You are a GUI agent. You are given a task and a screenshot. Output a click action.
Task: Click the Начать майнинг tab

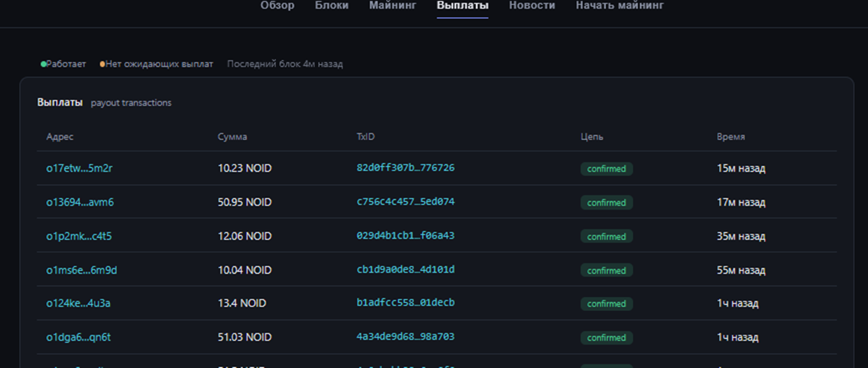click(619, 6)
